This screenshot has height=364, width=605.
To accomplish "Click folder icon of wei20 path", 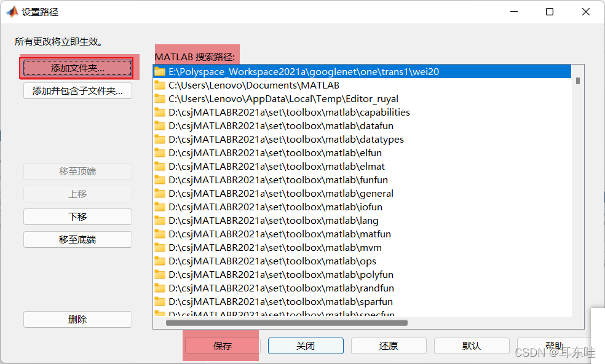I will coord(160,72).
